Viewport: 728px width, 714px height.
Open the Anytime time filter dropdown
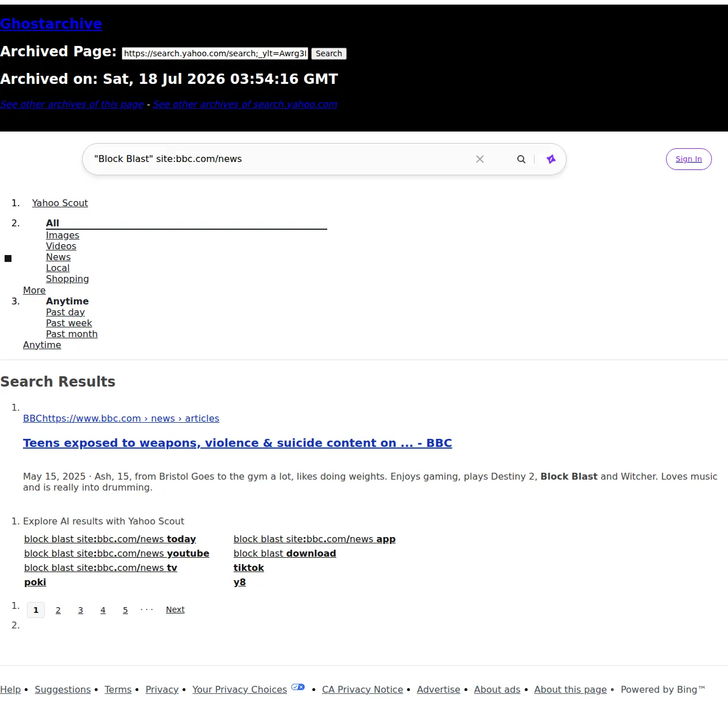42,345
